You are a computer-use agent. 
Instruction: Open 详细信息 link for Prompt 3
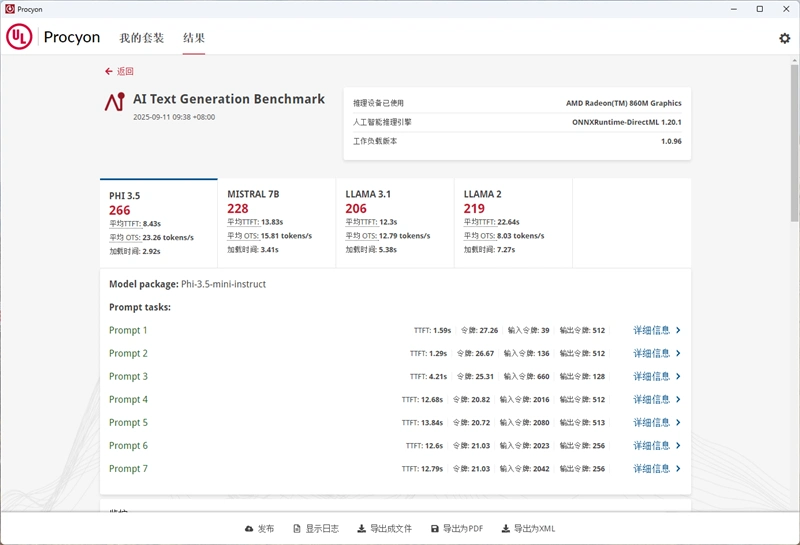[652, 376]
